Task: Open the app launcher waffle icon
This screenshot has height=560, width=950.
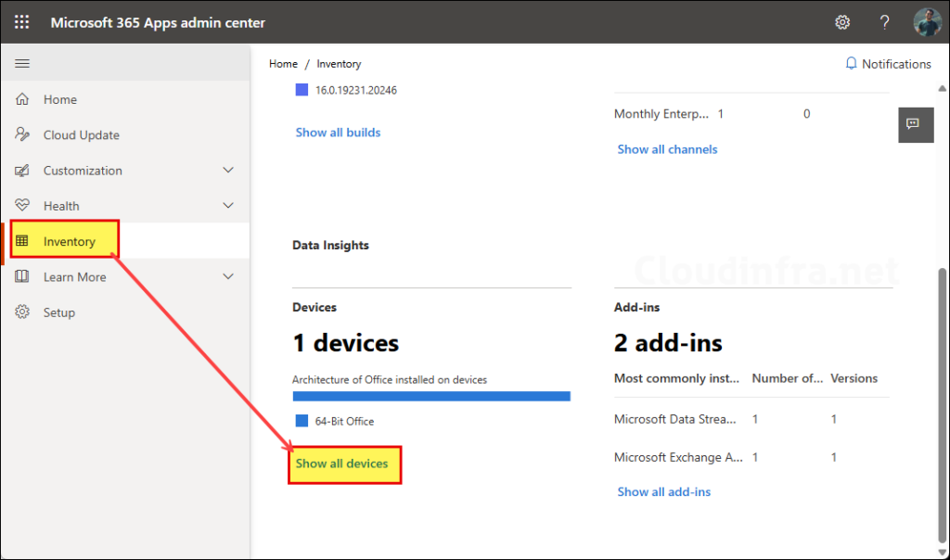Action: [x=21, y=22]
